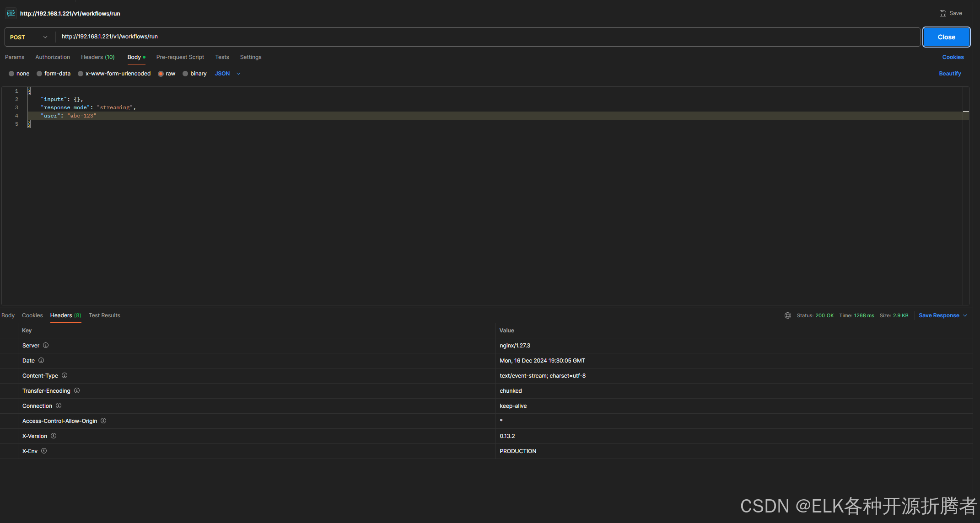Click the Save disk icon
The width and height of the screenshot is (980, 523).
[x=942, y=13]
